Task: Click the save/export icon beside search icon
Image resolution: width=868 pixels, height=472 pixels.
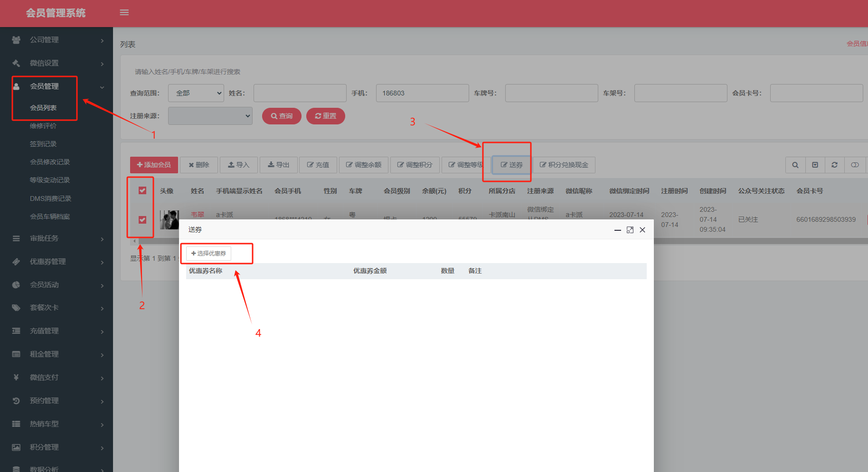Action: pos(815,165)
